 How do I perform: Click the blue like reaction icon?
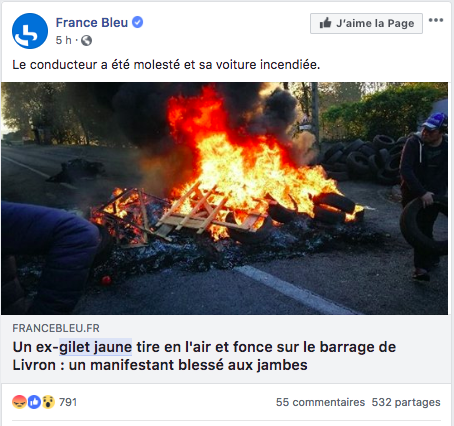[x=34, y=402]
